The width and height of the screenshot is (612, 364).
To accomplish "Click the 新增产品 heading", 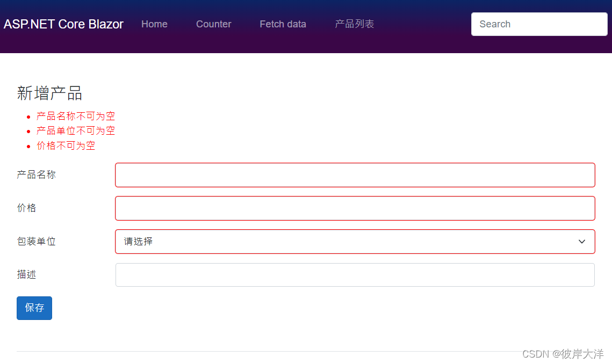I will tap(49, 93).
